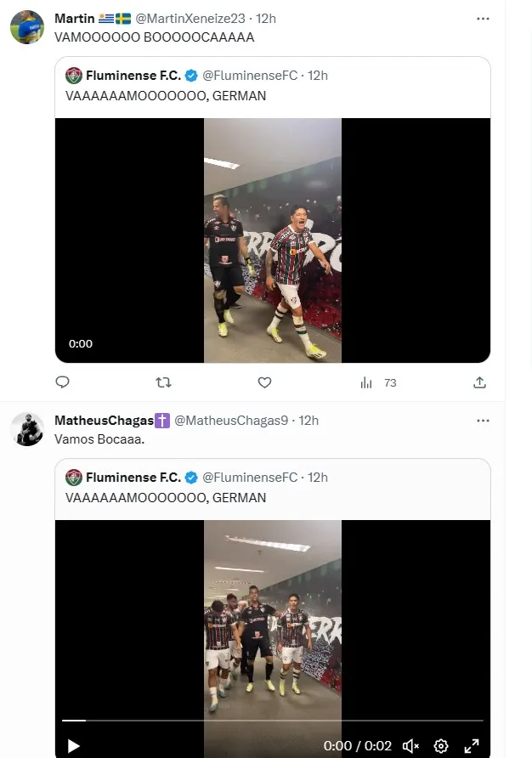Enter fullscreen on the second video
532x758 pixels.
coord(472,746)
